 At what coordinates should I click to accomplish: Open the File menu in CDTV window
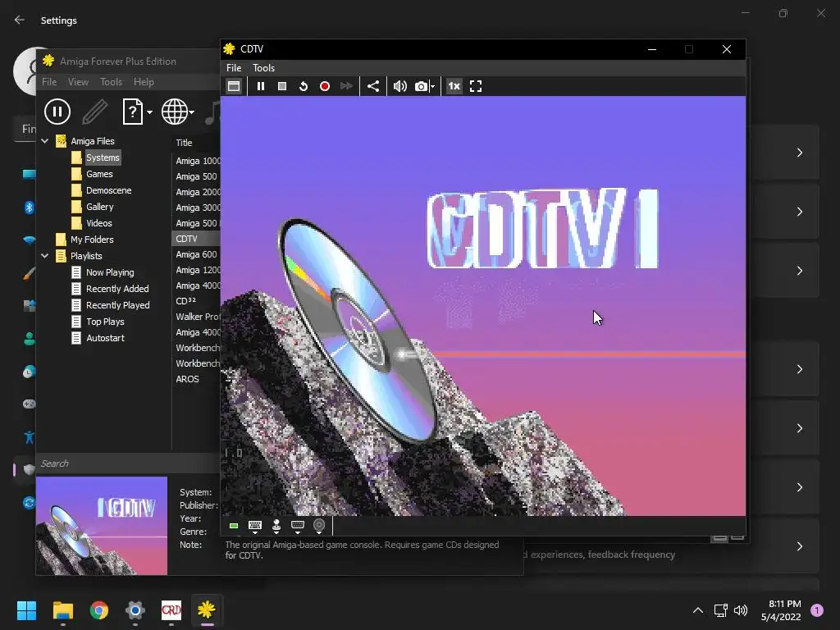(x=234, y=68)
